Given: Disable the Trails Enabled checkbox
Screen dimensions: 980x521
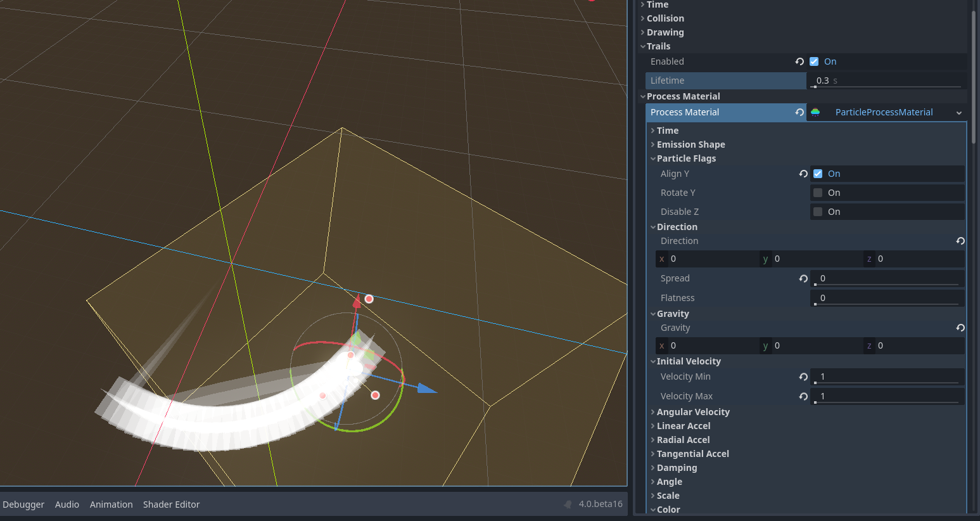Looking at the screenshot, I should click(x=815, y=61).
